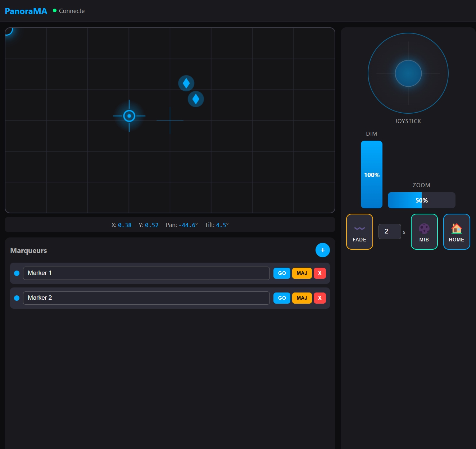Click the HOME house icon button
Screen dimensions: 476x449
pos(457,232)
